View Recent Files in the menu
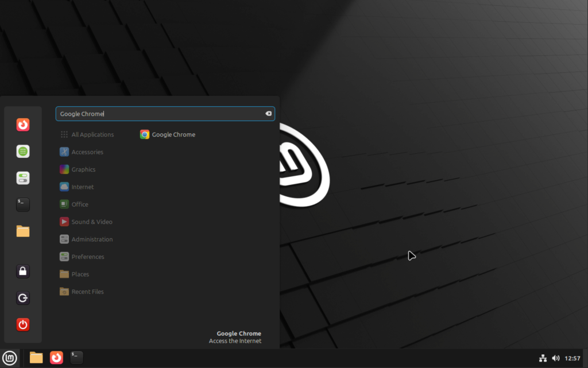588x368 pixels. click(x=87, y=292)
